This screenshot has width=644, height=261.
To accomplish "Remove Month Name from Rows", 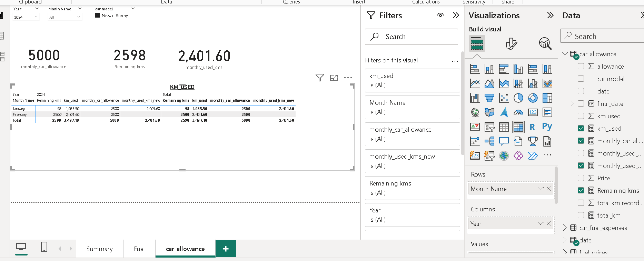I will coord(548,189).
